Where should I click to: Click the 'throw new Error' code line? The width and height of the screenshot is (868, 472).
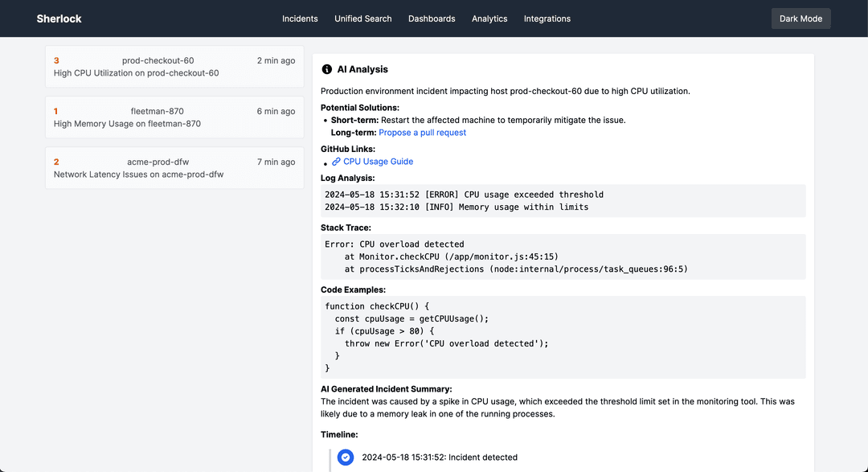pos(446,343)
